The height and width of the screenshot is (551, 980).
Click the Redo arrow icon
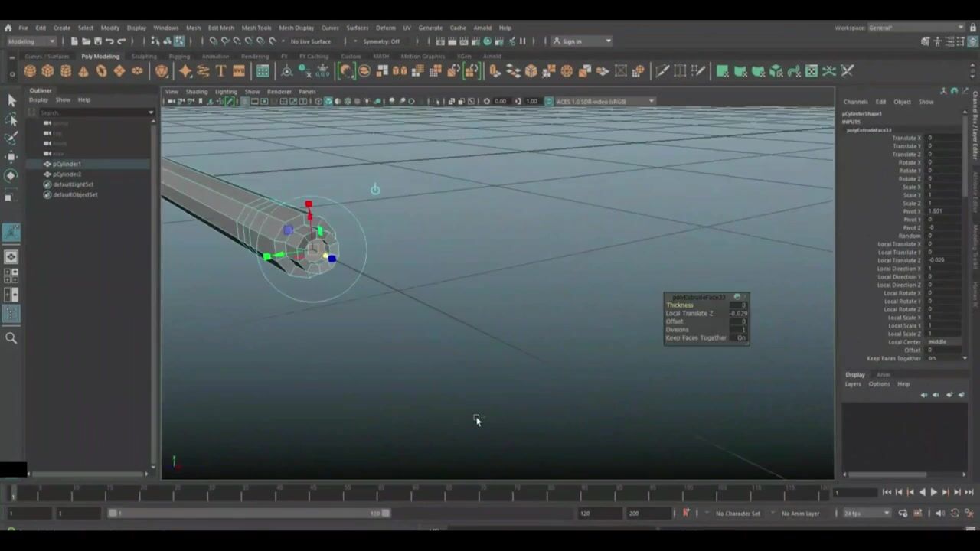point(121,41)
